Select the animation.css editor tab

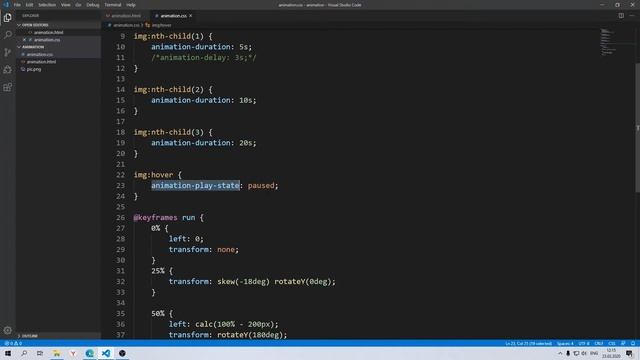click(x=173, y=16)
